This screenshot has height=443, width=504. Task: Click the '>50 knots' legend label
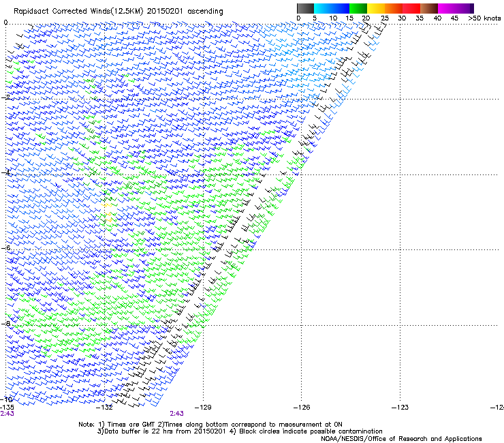(x=484, y=18)
